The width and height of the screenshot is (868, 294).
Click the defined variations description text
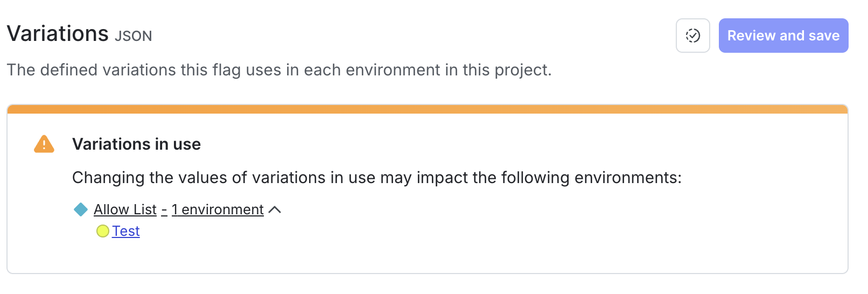click(x=279, y=70)
